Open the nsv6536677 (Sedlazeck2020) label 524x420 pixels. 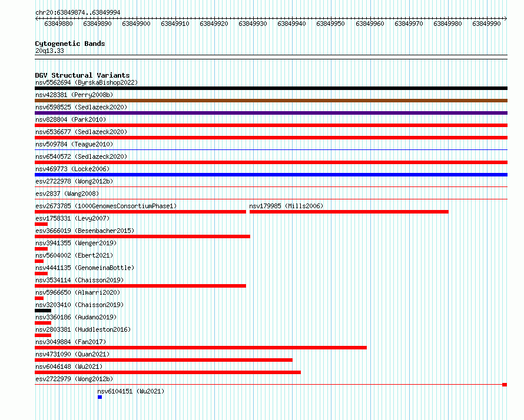point(81,132)
